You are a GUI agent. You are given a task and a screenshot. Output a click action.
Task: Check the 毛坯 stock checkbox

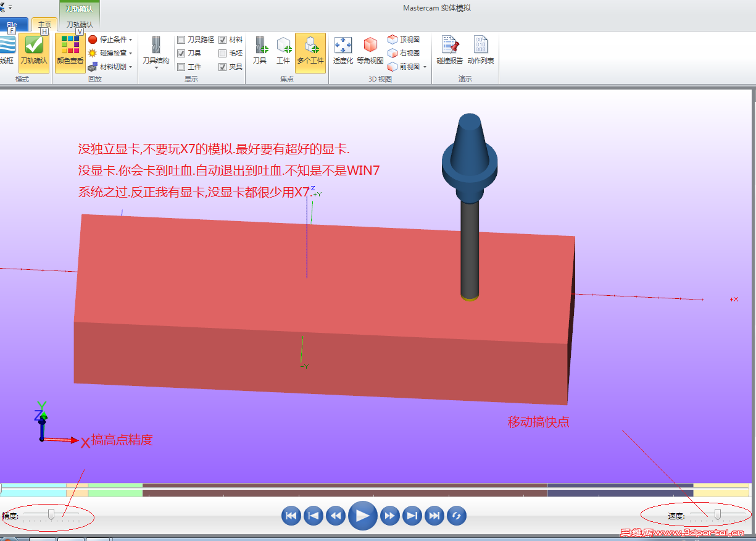(x=223, y=53)
